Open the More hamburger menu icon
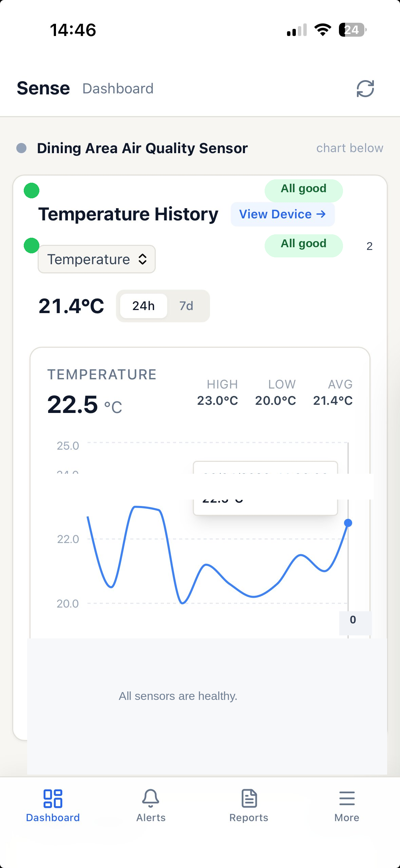The image size is (400, 868). (x=347, y=798)
